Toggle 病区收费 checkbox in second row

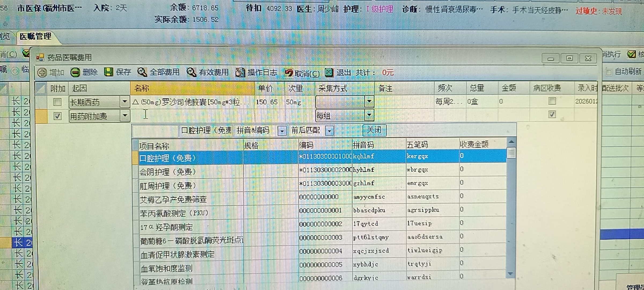coord(552,115)
